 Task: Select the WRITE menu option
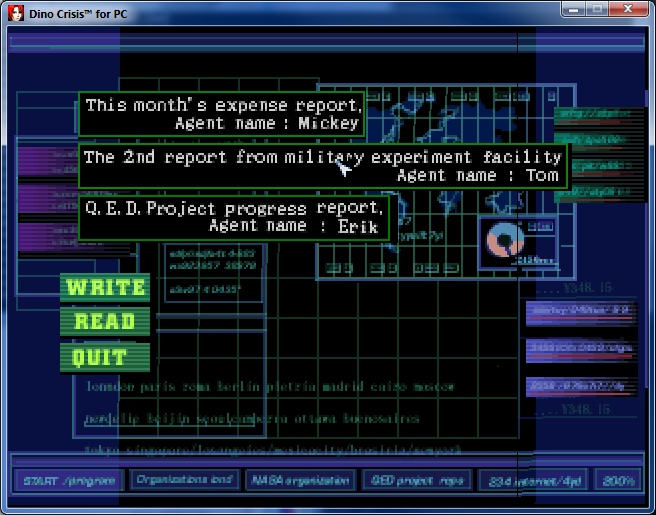click(105, 287)
